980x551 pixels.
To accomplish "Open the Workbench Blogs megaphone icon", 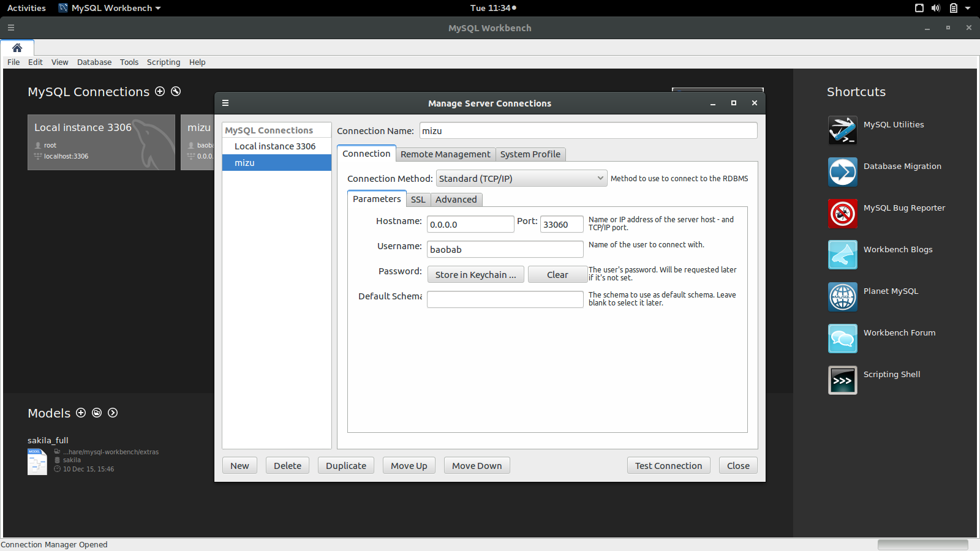I will point(842,255).
